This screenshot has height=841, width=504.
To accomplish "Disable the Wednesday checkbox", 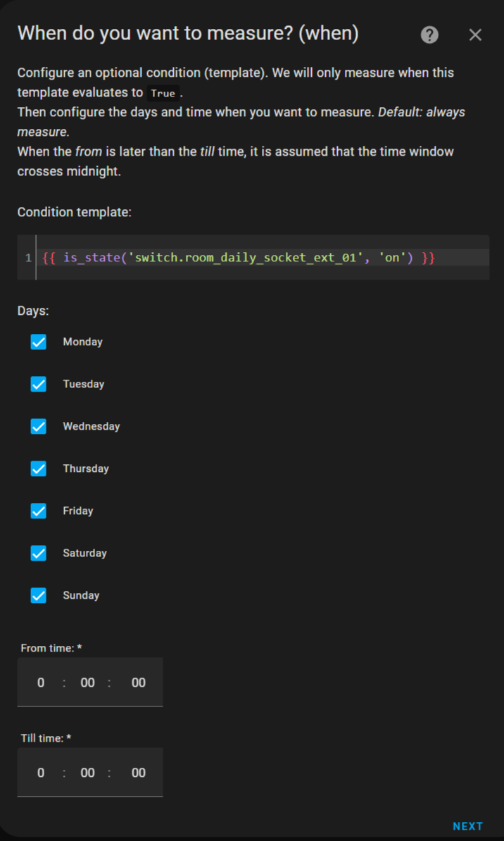I will click(39, 426).
